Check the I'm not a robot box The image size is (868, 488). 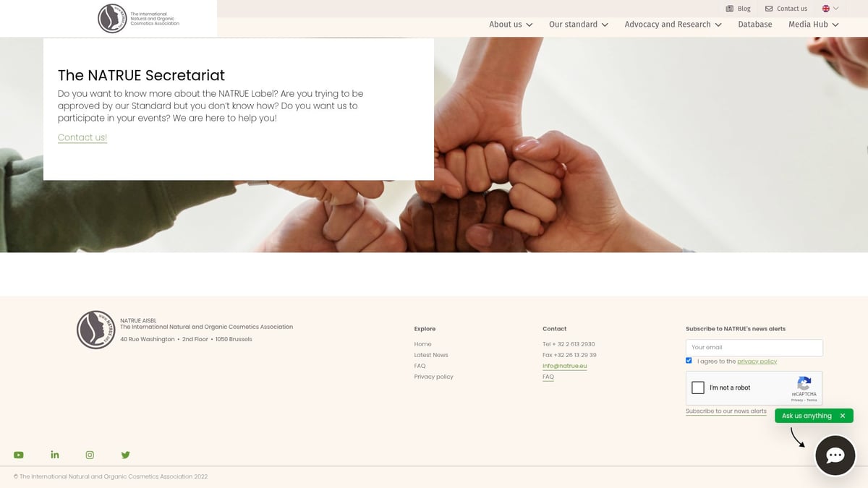[x=698, y=388]
